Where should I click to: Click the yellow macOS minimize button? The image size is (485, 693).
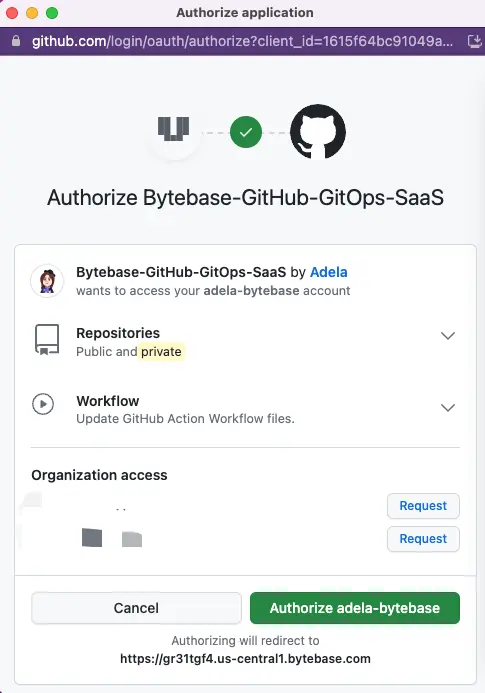(32, 13)
